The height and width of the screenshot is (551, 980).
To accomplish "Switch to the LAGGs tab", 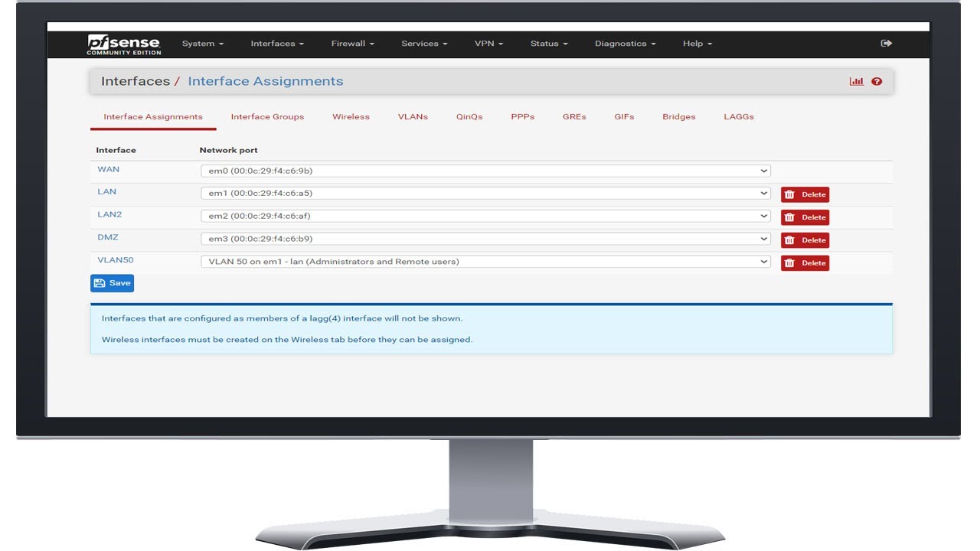I will [739, 117].
